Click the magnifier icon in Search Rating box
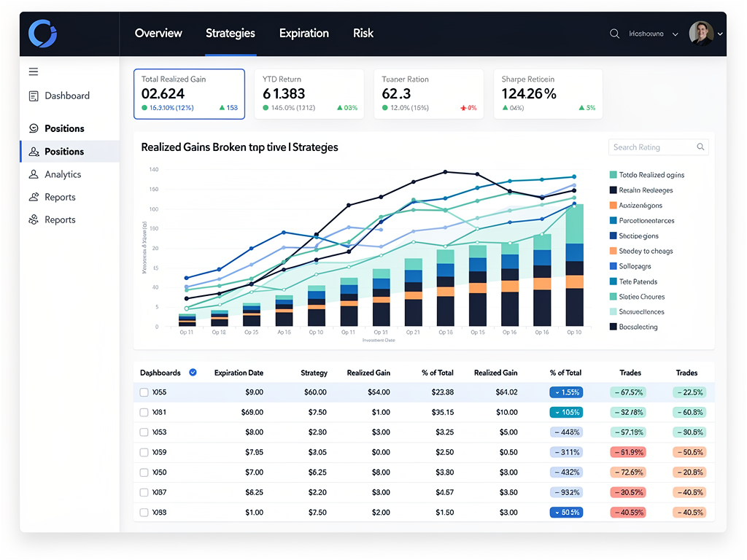Screen dimensions: 747x560 [x=700, y=147]
